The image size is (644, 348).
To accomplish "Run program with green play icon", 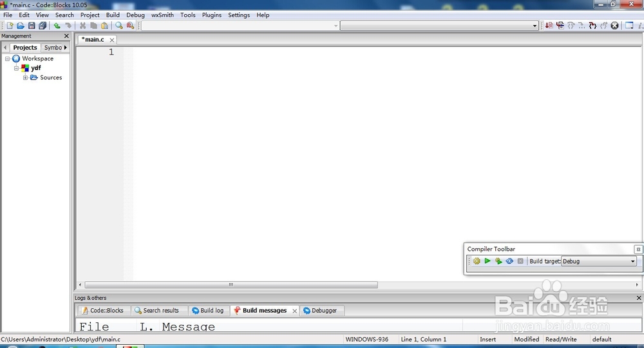I will [x=488, y=261].
